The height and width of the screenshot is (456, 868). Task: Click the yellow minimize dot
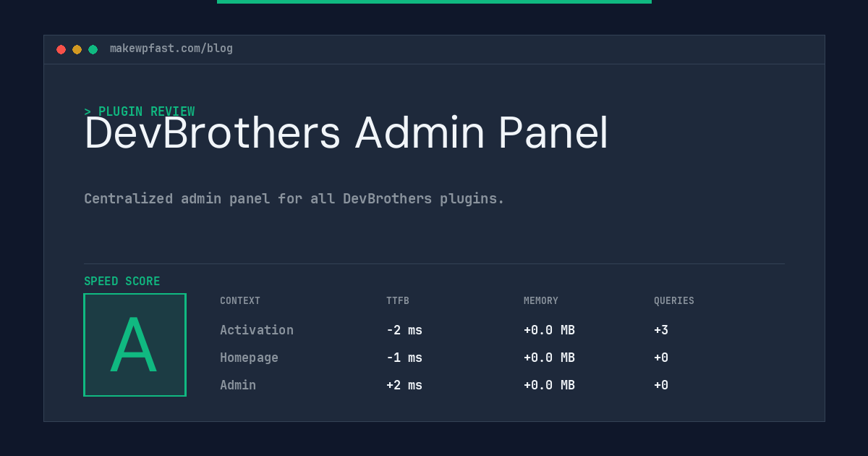77,49
